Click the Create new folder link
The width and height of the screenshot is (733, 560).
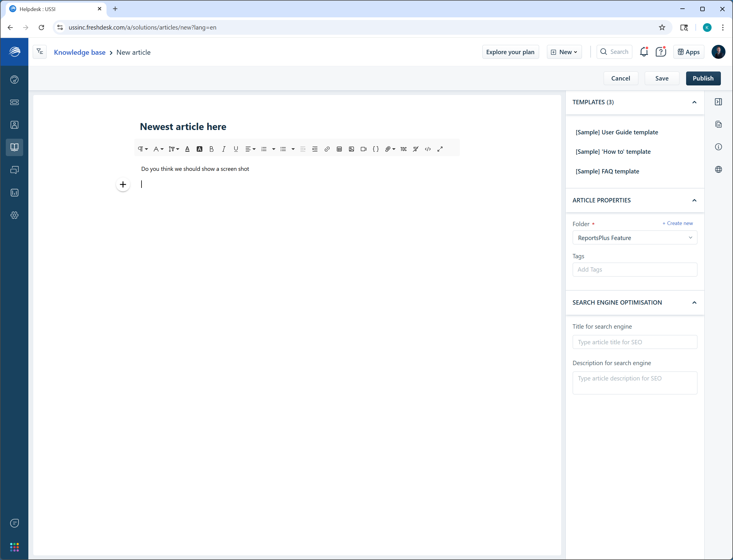click(x=677, y=223)
